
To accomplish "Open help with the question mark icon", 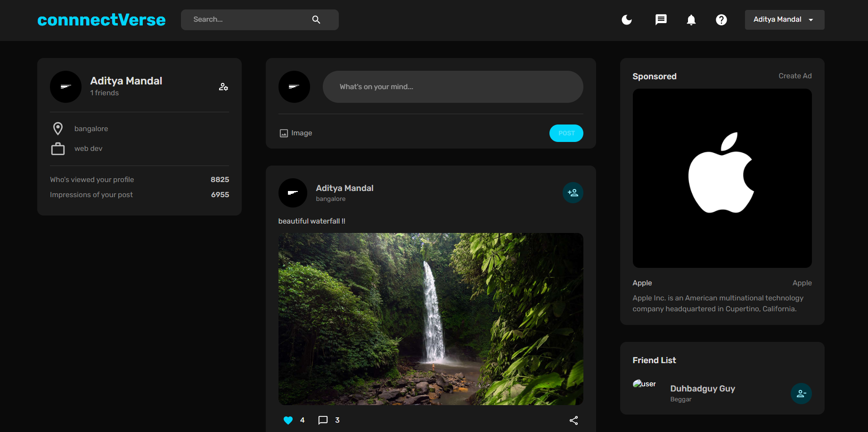I will pyautogui.click(x=721, y=20).
